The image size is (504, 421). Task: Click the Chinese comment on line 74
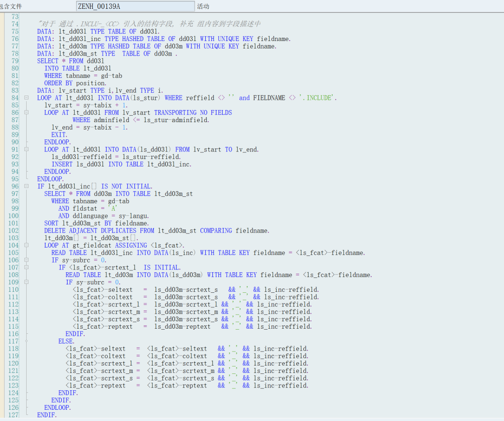click(149, 24)
